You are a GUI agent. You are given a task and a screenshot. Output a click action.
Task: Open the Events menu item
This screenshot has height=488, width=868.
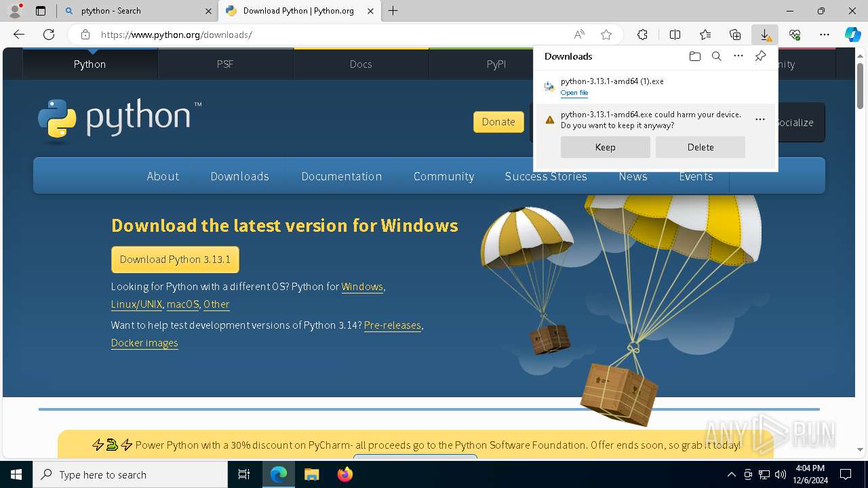(x=696, y=176)
